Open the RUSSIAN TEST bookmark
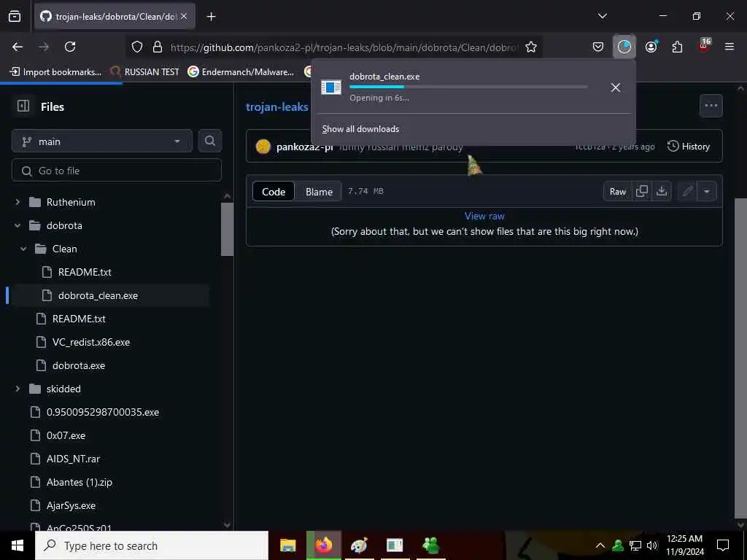Screen dimensions: 747x560 (x=145, y=72)
